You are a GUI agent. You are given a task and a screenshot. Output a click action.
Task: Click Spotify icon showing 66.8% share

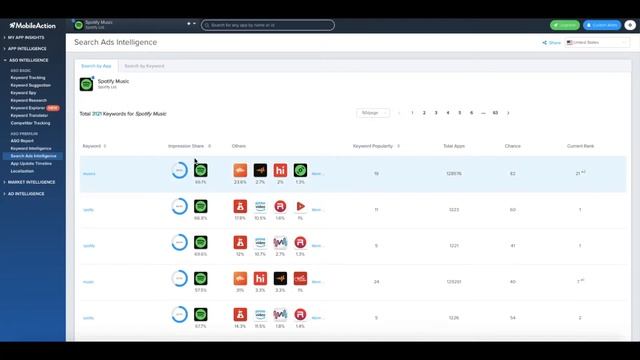pos(200,206)
